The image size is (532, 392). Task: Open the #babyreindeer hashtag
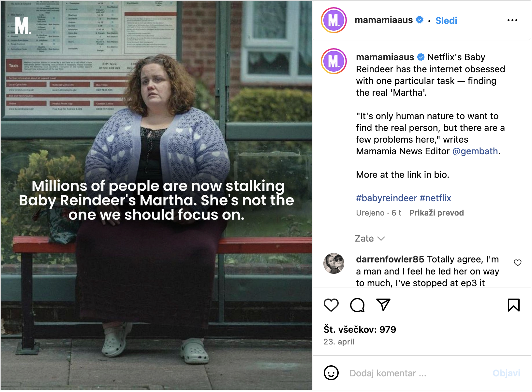(x=386, y=198)
